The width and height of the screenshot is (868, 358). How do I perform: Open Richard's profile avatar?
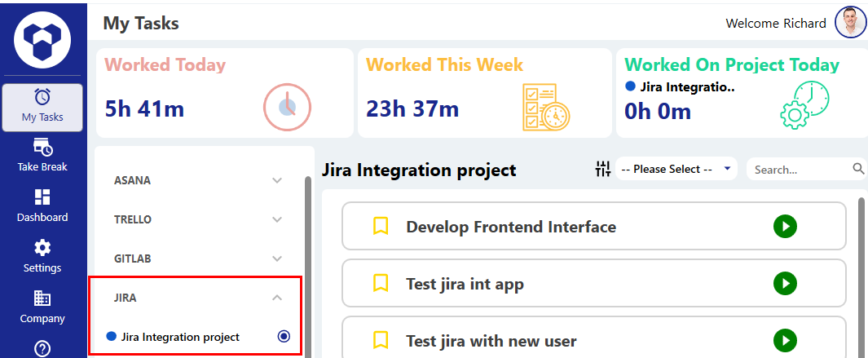pos(851,23)
